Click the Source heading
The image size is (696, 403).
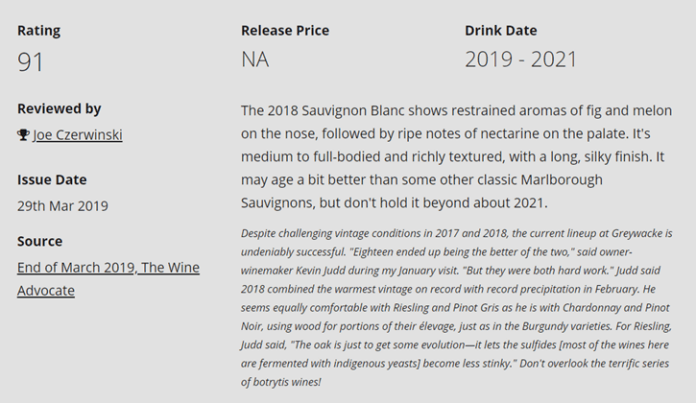(40, 241)
